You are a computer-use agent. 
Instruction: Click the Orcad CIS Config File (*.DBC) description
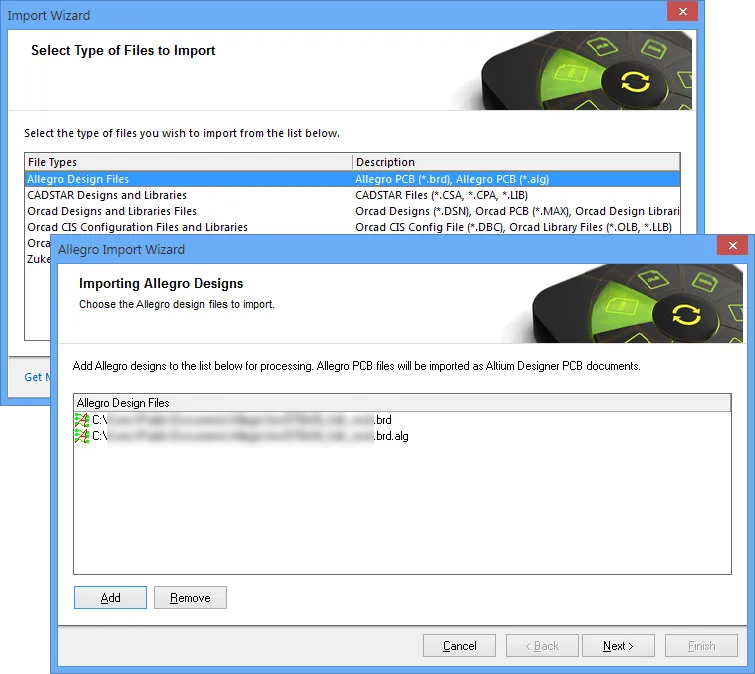pos(513,227)
